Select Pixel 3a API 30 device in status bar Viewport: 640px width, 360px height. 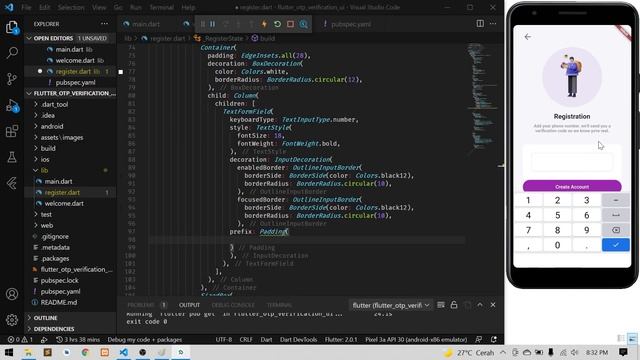pos(416,339)
